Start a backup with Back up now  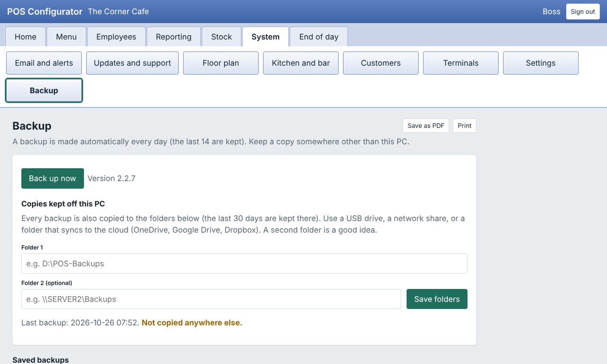click(53, 178)
